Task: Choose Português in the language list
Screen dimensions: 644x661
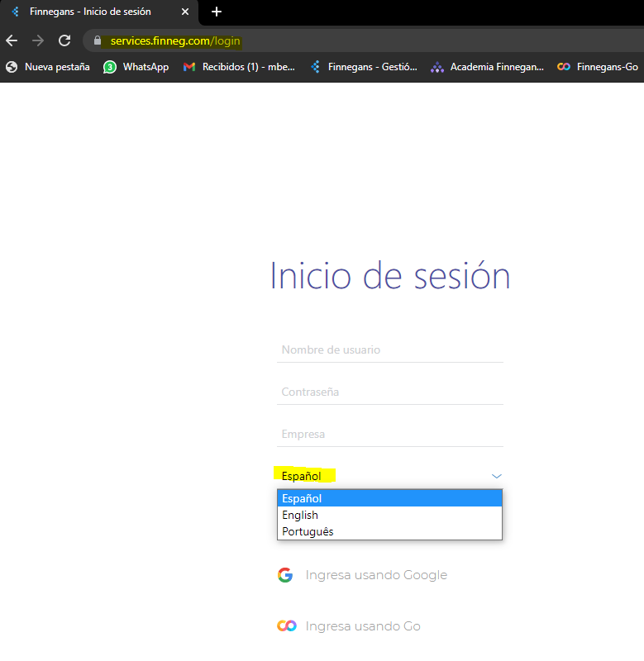Action: click(308, 531)
